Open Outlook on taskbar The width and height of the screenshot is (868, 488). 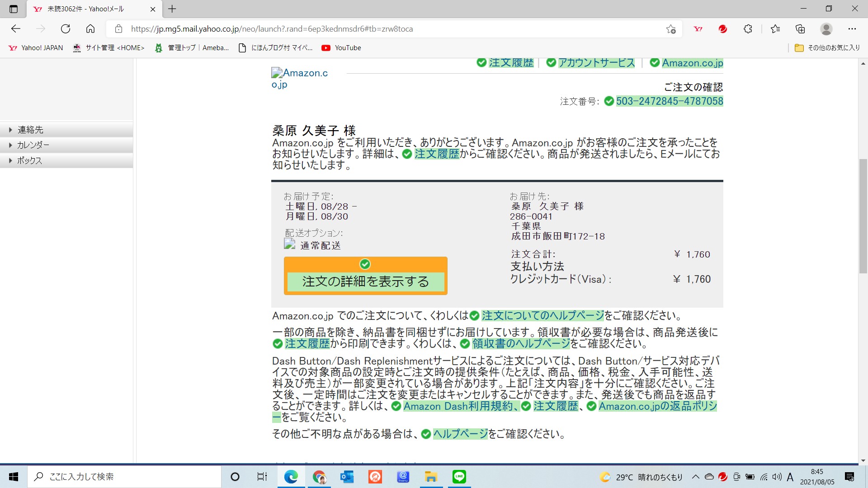tap(347, 477)
